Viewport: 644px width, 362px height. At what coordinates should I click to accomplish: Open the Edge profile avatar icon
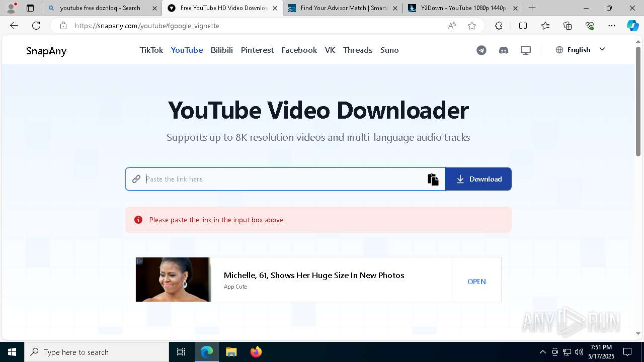click(11, 8)
